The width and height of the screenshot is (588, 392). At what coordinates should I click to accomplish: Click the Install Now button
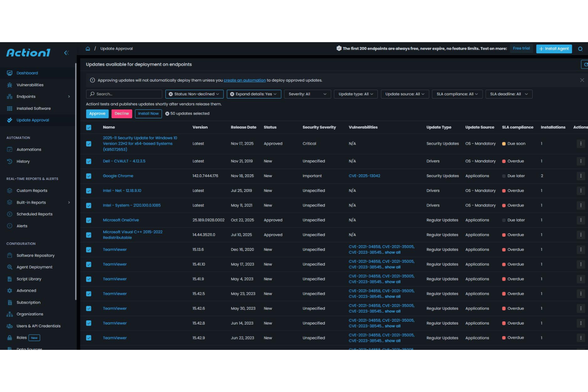[148, 114]
